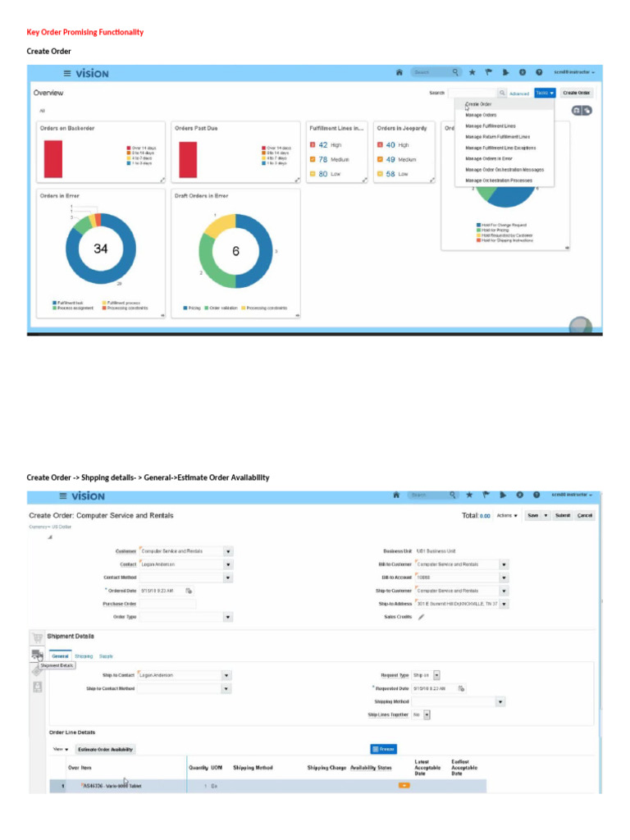The height and width of the screenshot is (840, 630).
Task: Open scm08 instructor user menu, Overview
Action: pos(574,72)
